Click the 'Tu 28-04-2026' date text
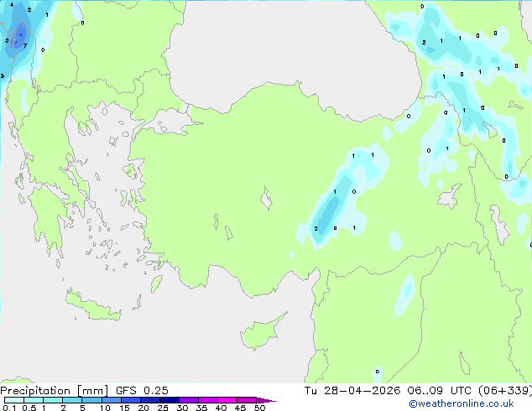 pos(352,391)
